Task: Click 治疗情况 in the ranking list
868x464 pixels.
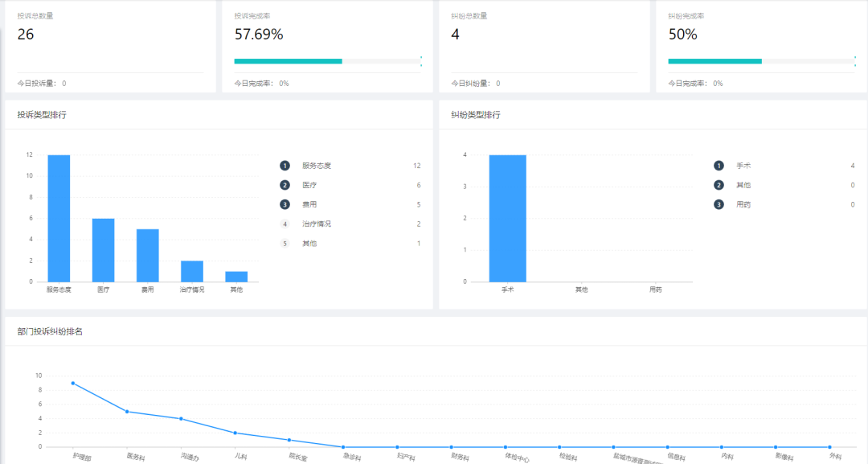Action: (317, 224)
